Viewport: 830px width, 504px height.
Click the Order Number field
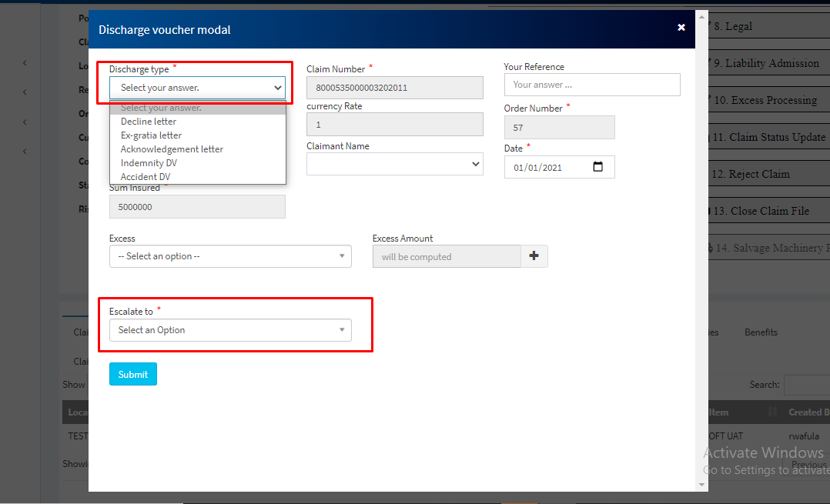point(559,128)
